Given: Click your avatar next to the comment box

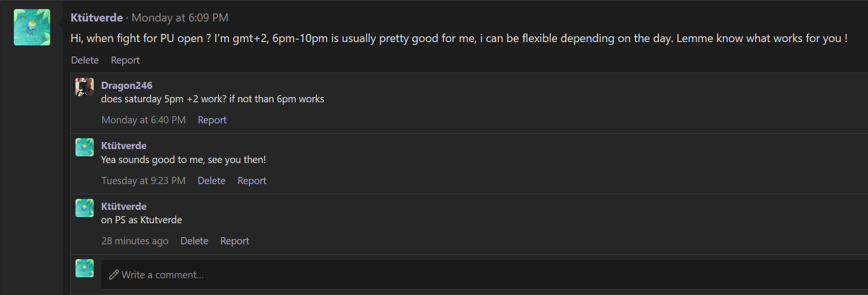Looking at the screenshot, I should pyautogui.click(x=85, y=268).
